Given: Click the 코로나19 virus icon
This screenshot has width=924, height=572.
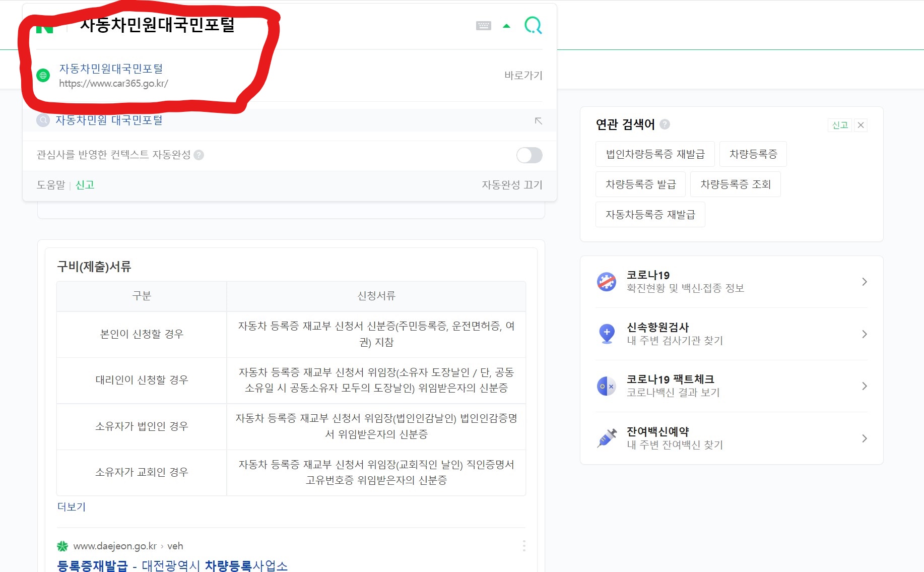Looking at the screenshot, I should tap(607, 282).
